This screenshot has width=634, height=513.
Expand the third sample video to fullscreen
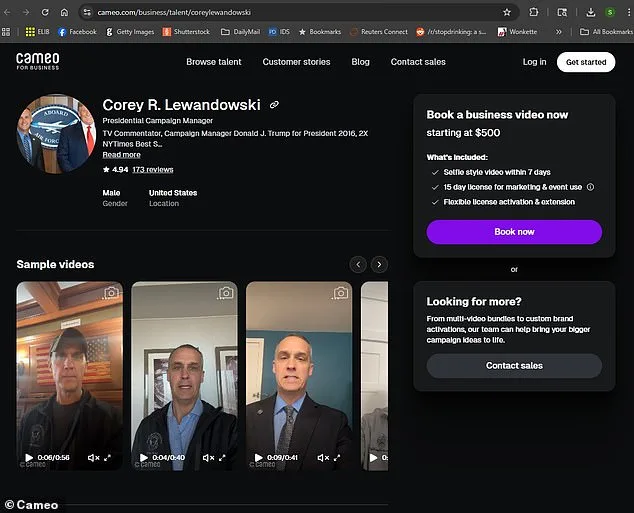point(337,457)
